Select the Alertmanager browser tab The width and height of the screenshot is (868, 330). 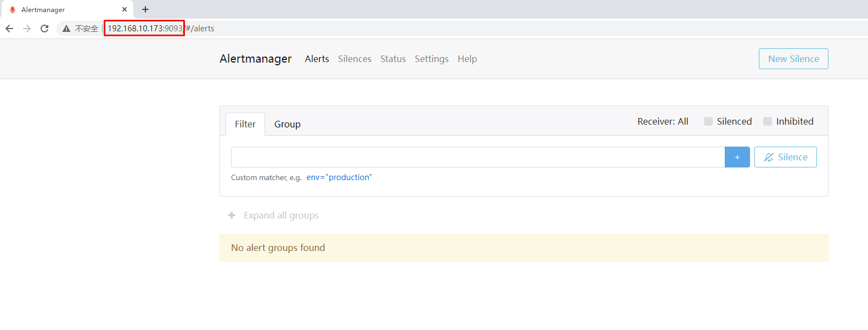pyautogui.click(x=66, y=9)
